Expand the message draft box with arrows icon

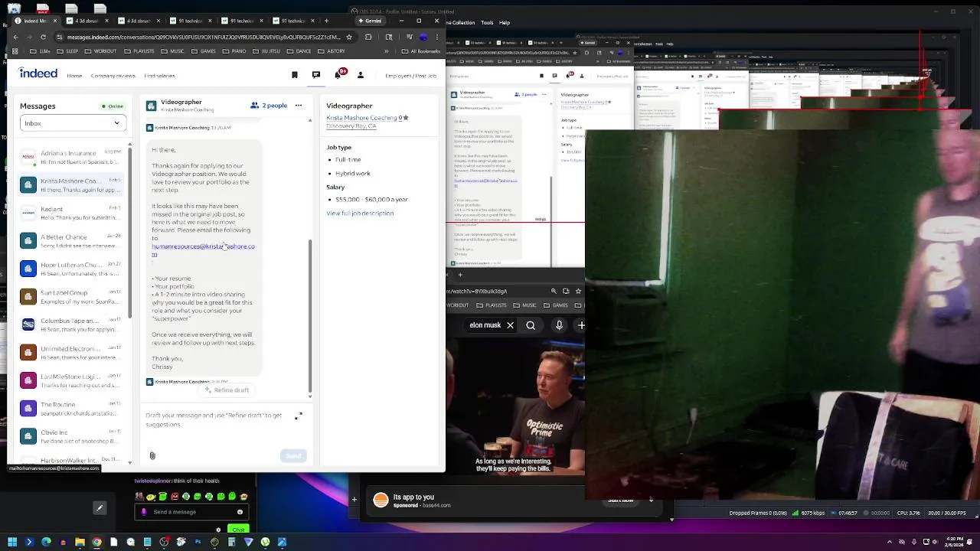point(299,416)
